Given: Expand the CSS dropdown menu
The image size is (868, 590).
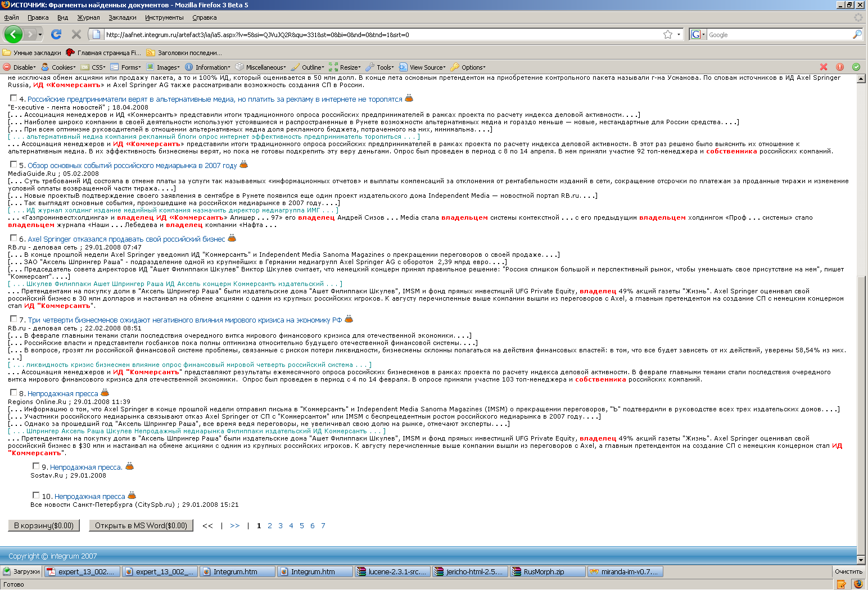Looking at the screenshot, I should 93,67.
